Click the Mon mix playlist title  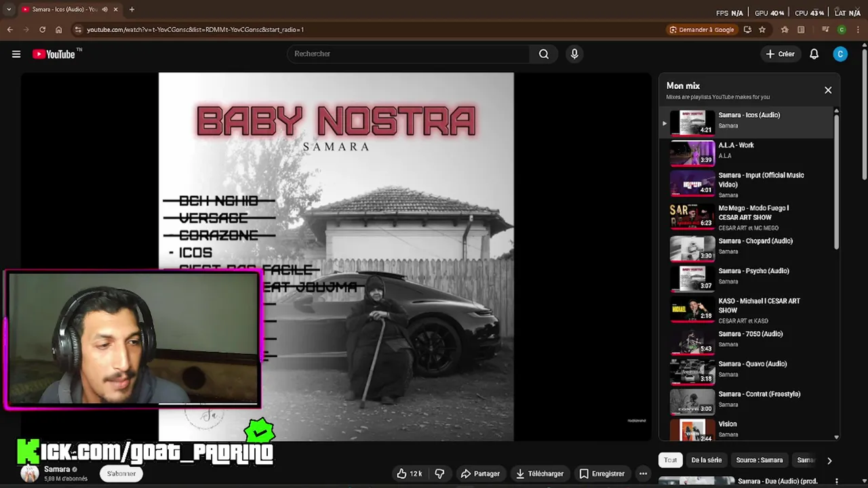point(683,86)
